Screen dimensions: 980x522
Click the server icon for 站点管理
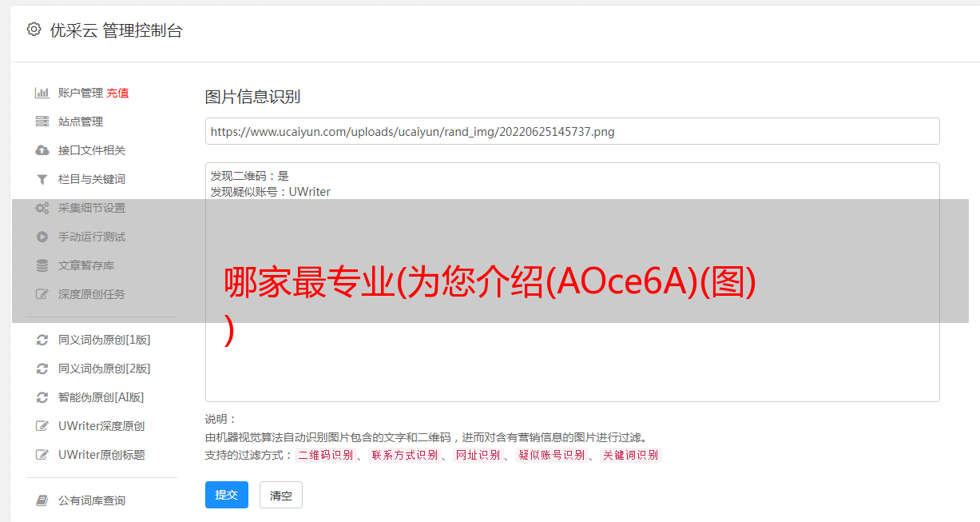[x=42, y=122]
